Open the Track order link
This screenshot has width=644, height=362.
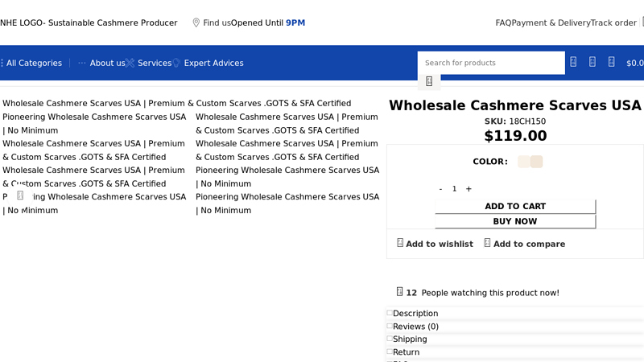click(613, 23)
